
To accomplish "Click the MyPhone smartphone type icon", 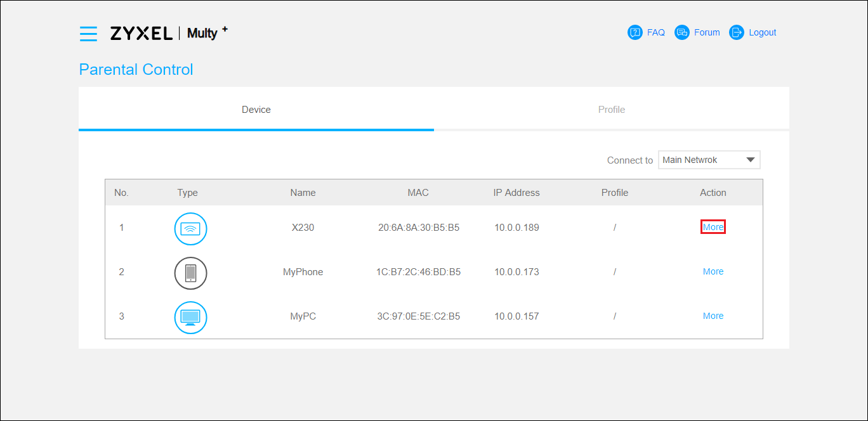I will coord(191,273).
